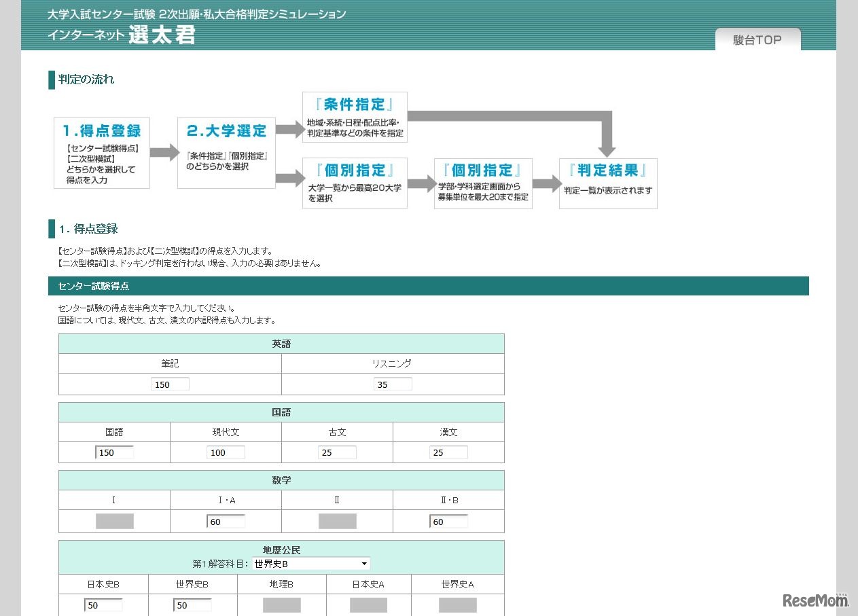The image size is (858, 616).
Task: Select the 国語 total score field
Action: coord(114,452)
